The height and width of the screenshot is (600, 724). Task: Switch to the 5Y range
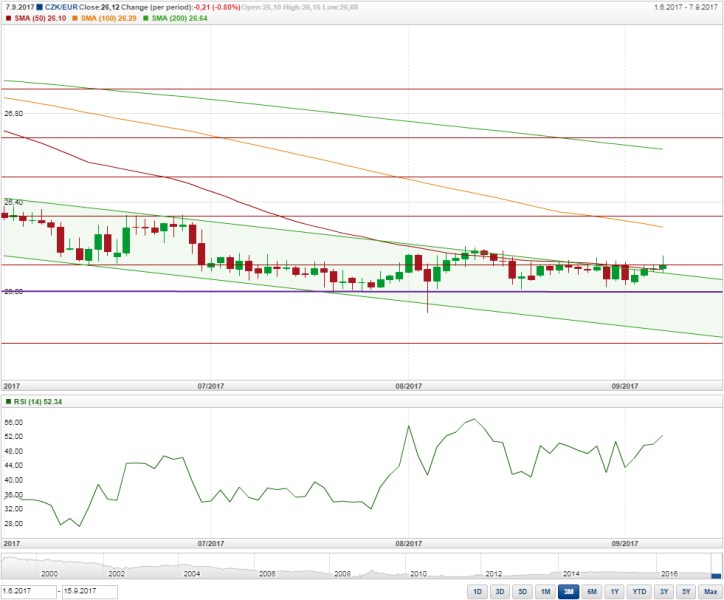687,591
